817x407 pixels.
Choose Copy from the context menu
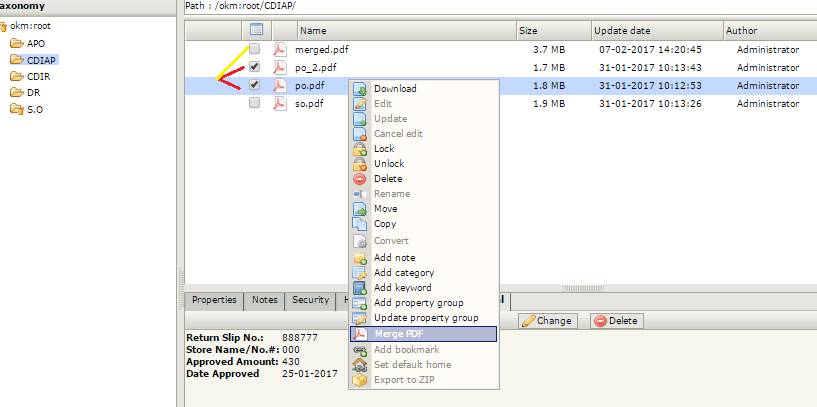pos(385,224)
